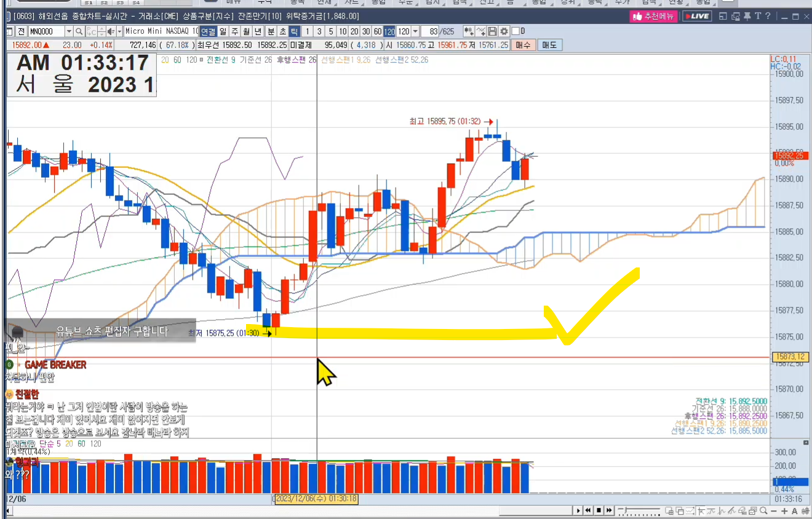
Task: Click the 선행스팬2 52,26 indicator label
Action: pos(402,60)
